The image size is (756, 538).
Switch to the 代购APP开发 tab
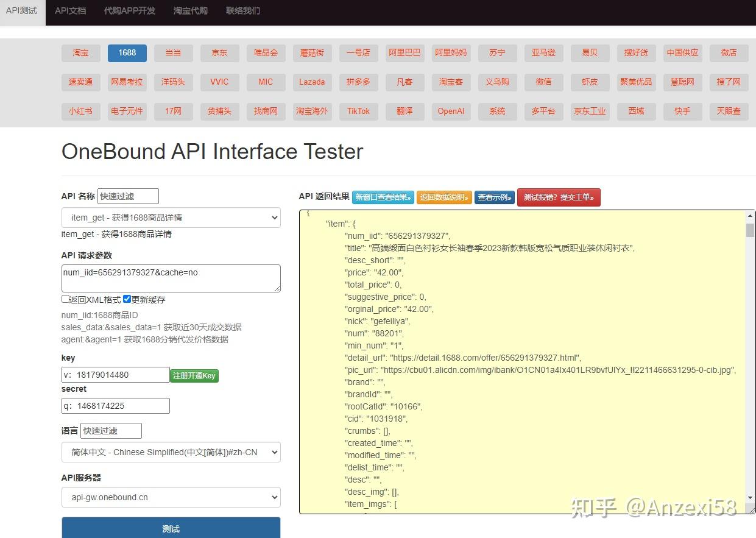129,10
